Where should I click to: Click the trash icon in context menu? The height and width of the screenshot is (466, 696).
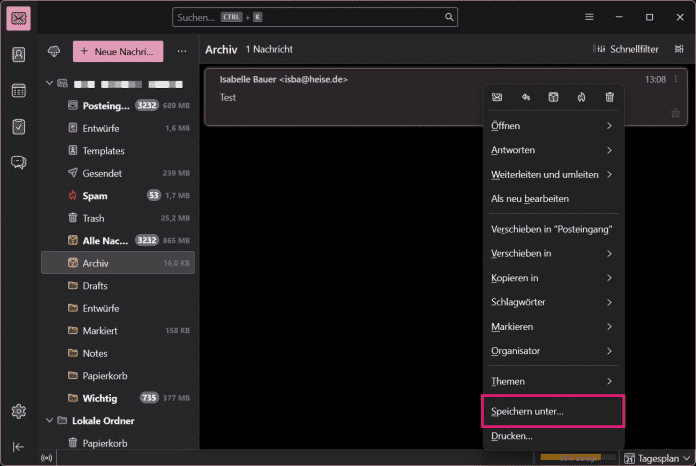coord(609,97)
